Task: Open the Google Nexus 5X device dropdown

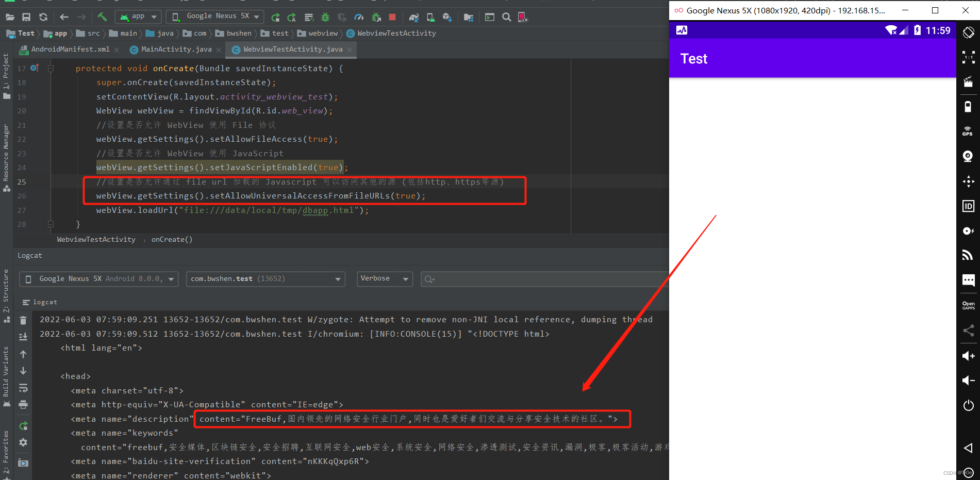Action: [x=215, y=16]
